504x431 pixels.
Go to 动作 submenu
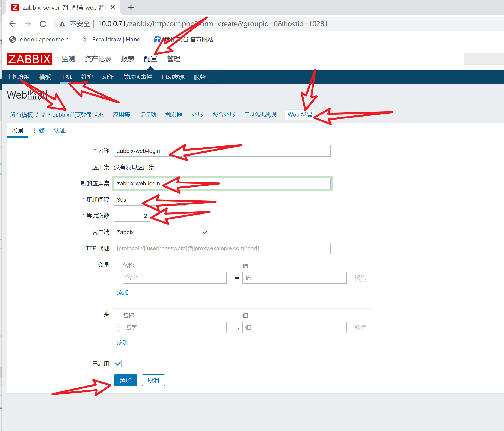click(108, 77)
